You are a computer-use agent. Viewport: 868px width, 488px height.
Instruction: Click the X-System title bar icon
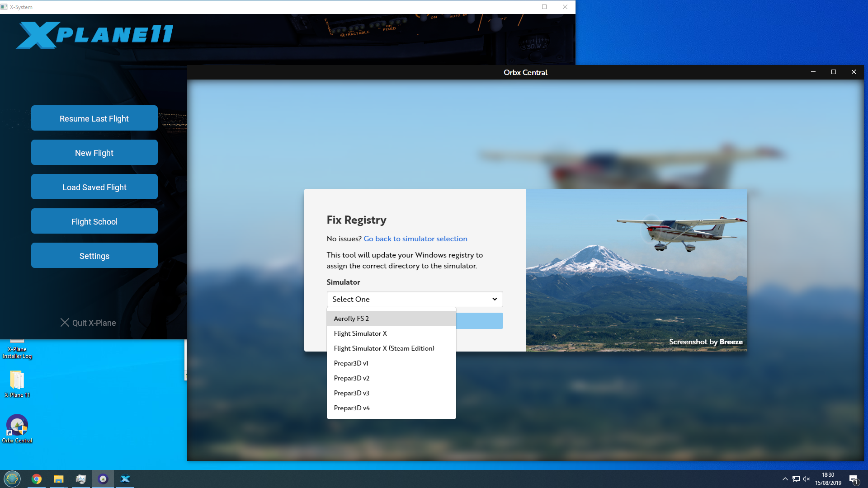pos(4,7)
